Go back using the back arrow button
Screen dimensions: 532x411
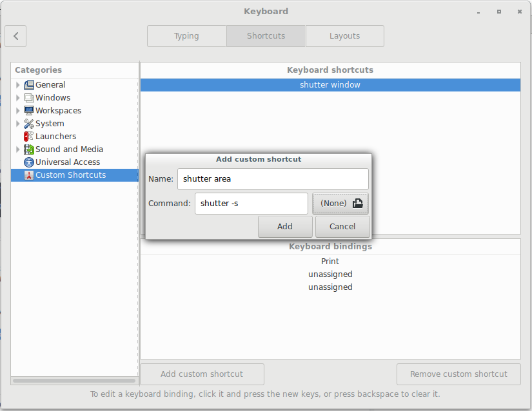(x=15, y=36)
